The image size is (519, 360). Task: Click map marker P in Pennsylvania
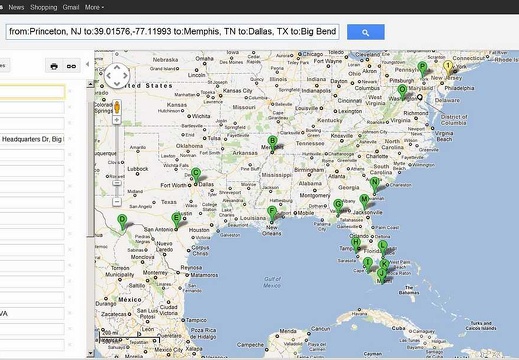(x=422, y=70)
